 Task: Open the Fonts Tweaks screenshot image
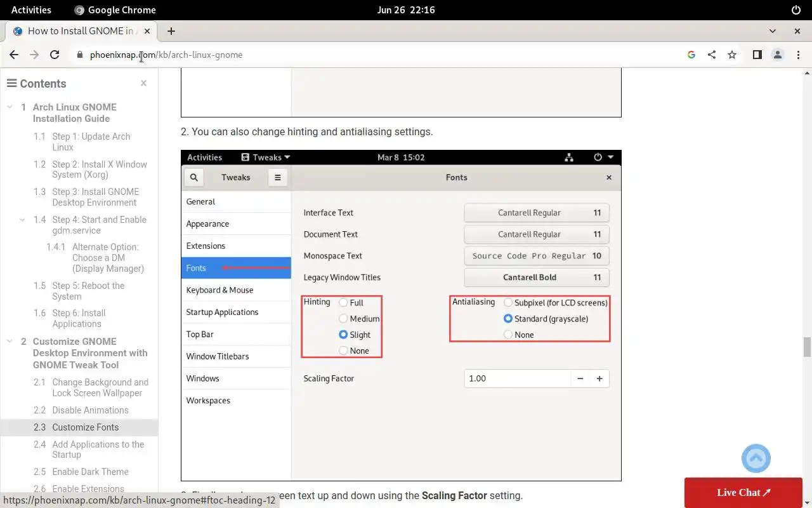pos(401,316)
